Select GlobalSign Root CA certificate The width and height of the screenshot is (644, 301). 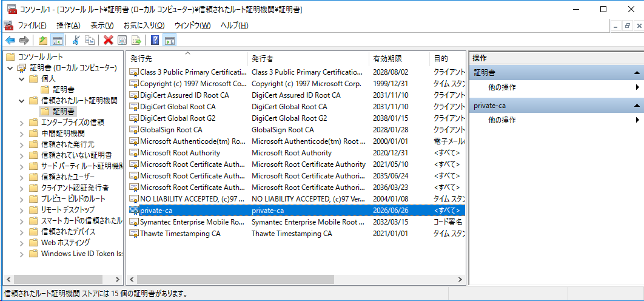click(x=297, y=129)
